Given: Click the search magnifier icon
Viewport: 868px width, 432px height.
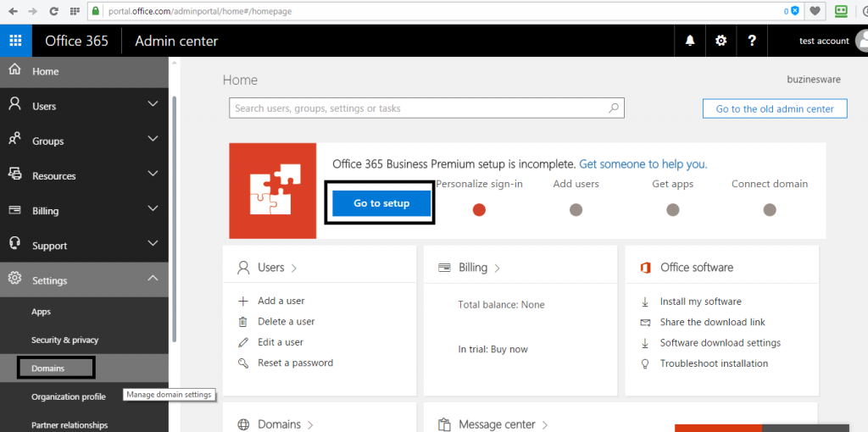Looking at the screenshot, I should point(614,108).
